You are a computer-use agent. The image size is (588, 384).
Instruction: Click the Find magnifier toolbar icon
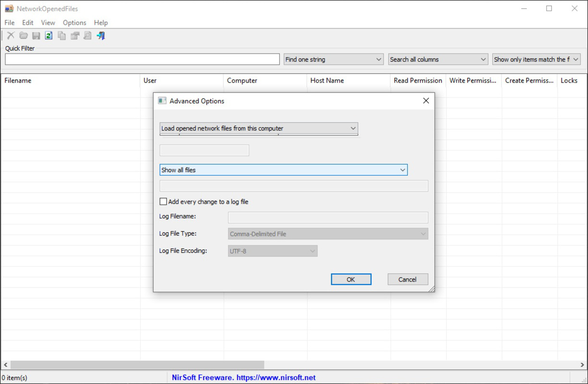(x=87, y=36)
